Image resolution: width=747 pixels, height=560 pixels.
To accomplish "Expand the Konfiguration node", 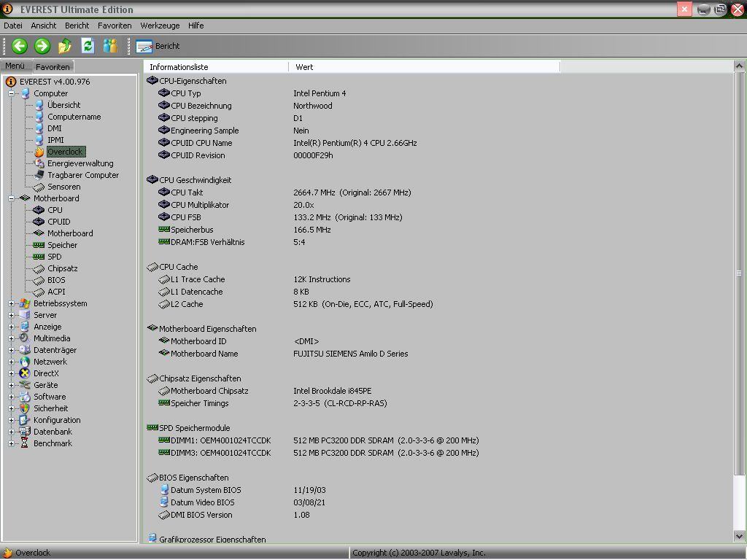I will pyautogui.click(x=11, y=420).
